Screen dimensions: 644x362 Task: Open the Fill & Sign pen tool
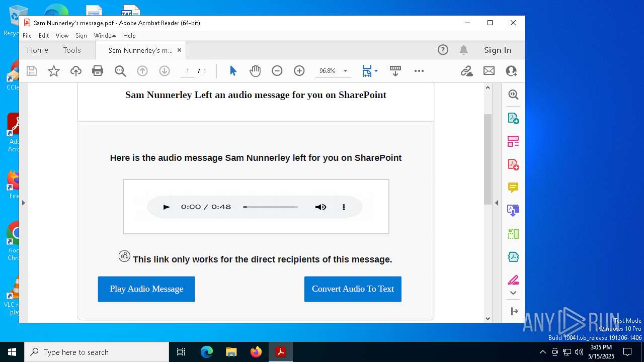point(513,280)
